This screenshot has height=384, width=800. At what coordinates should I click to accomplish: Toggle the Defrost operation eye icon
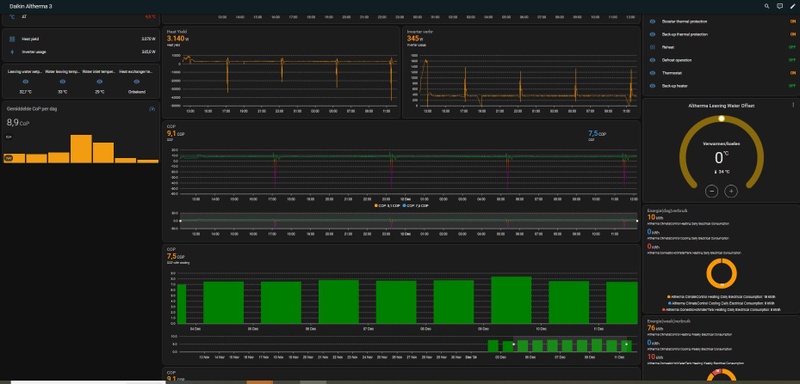pos(652,60)
